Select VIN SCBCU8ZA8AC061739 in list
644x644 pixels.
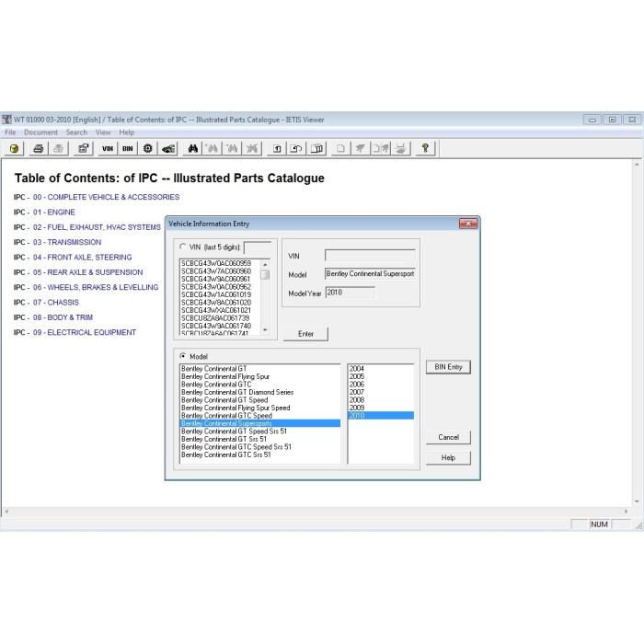216,318
